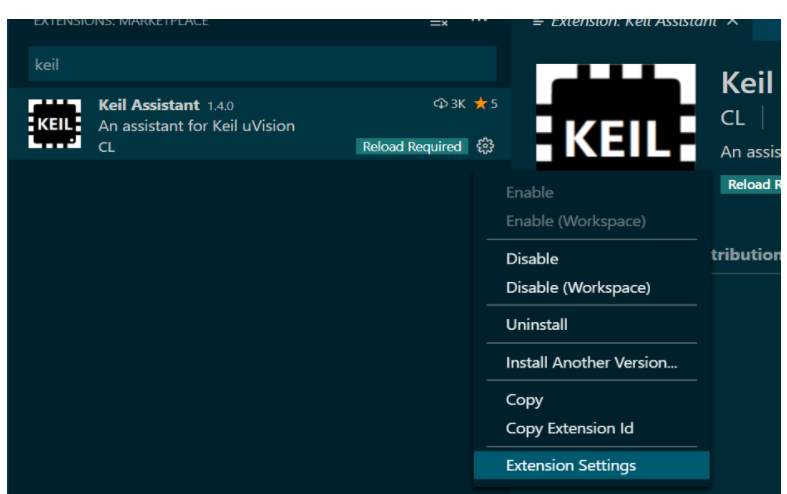Click the gear icon for Keil Assistant
The image size is (787, 494).
(x=485, y=146)
